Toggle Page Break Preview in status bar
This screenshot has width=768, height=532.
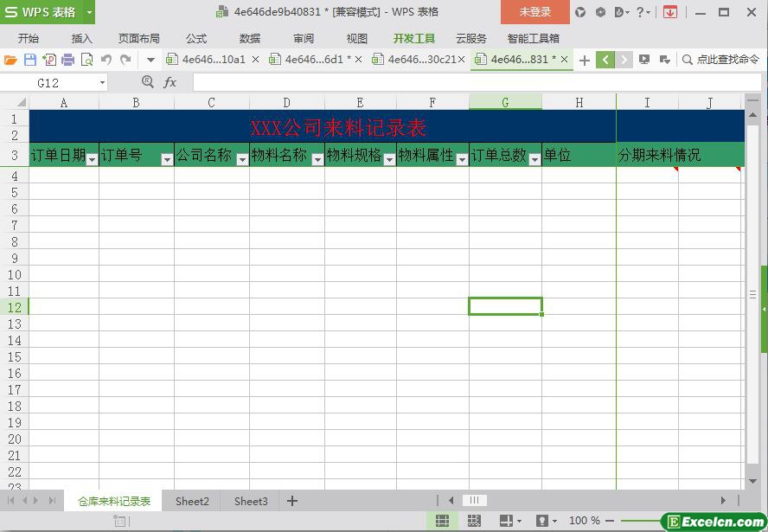pyautogui.click(x=474, y=521)
